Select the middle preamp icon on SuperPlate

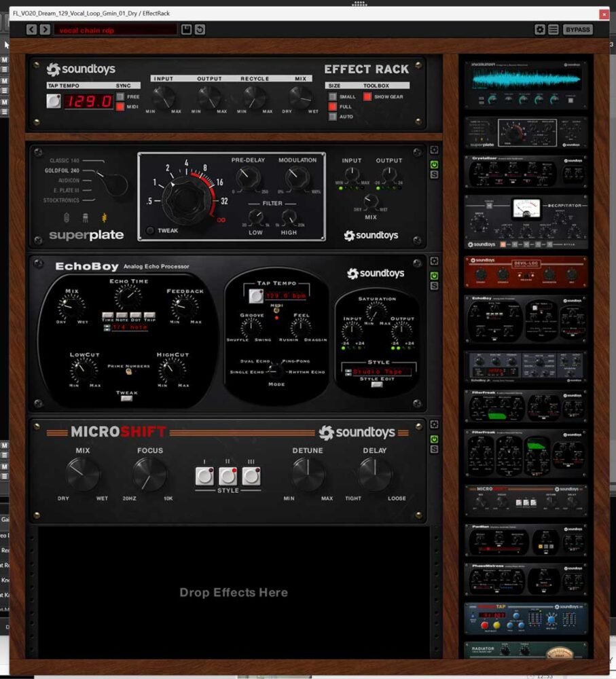pos(86,218)
